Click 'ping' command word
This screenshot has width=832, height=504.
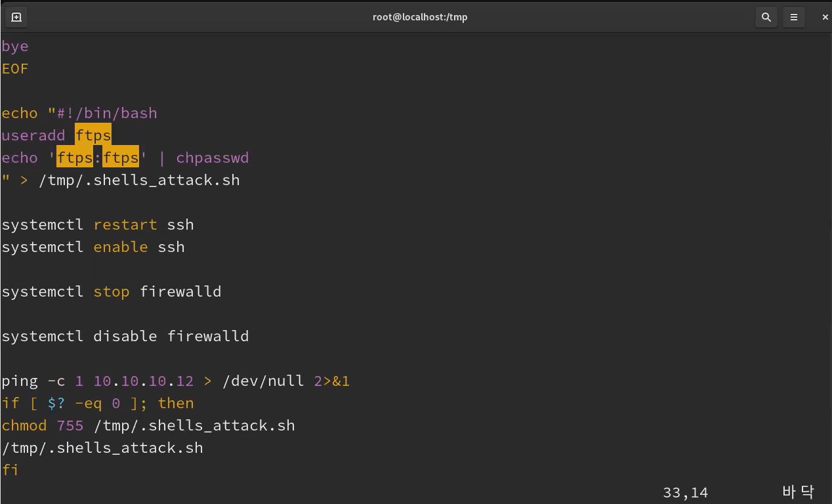20,381
